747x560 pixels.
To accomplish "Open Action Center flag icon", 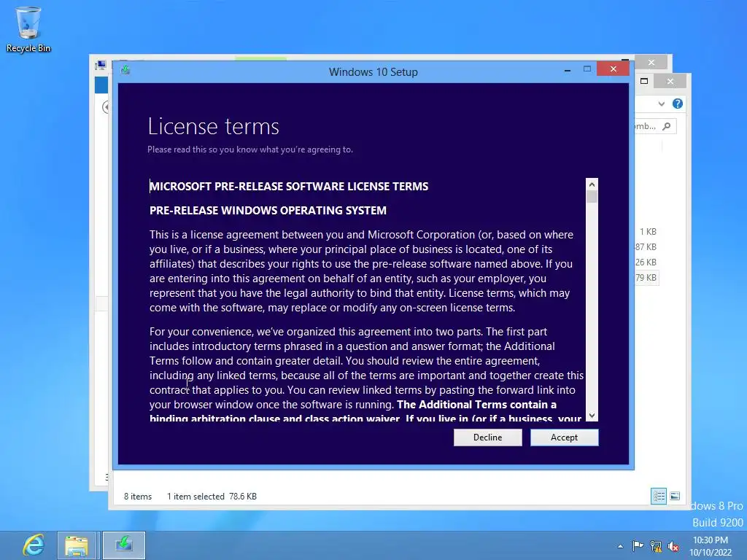I will tap(638, 545).
